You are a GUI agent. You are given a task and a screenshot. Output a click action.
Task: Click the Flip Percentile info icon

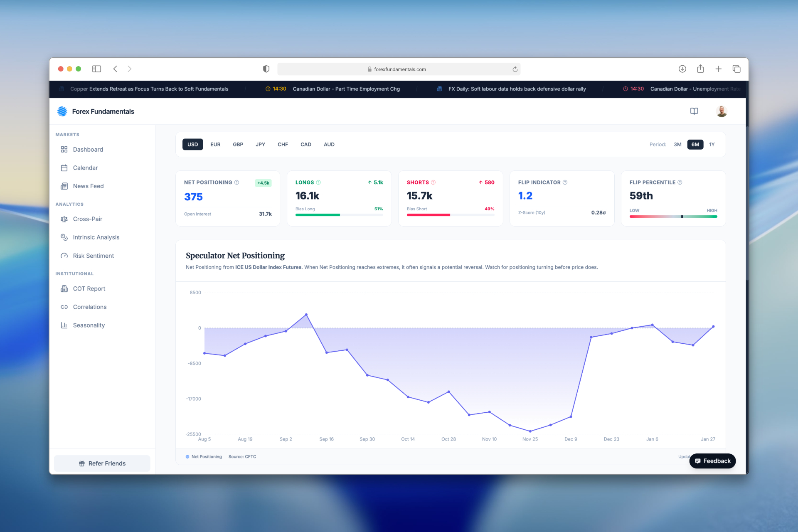680,182
